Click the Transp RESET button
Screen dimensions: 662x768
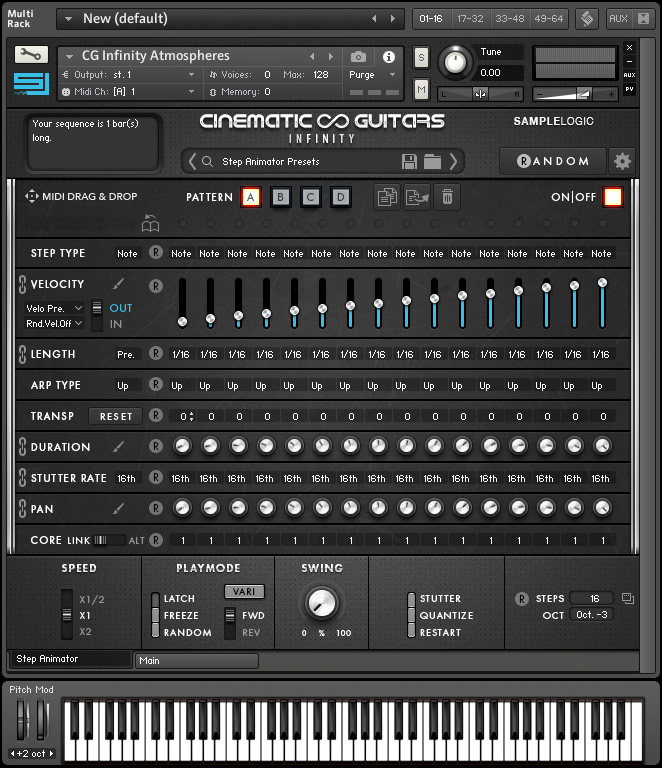coord(116,416)
